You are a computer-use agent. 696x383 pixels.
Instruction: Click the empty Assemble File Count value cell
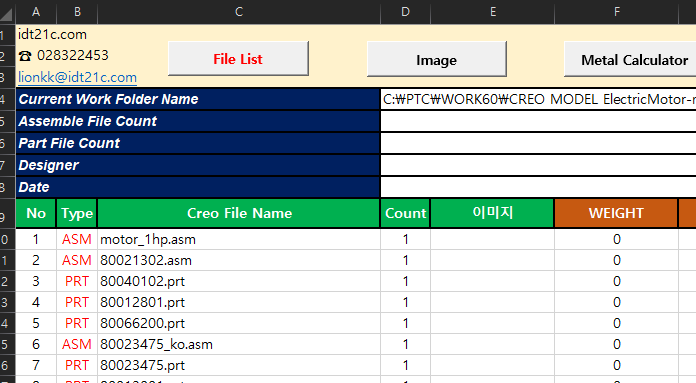point(538,121)
